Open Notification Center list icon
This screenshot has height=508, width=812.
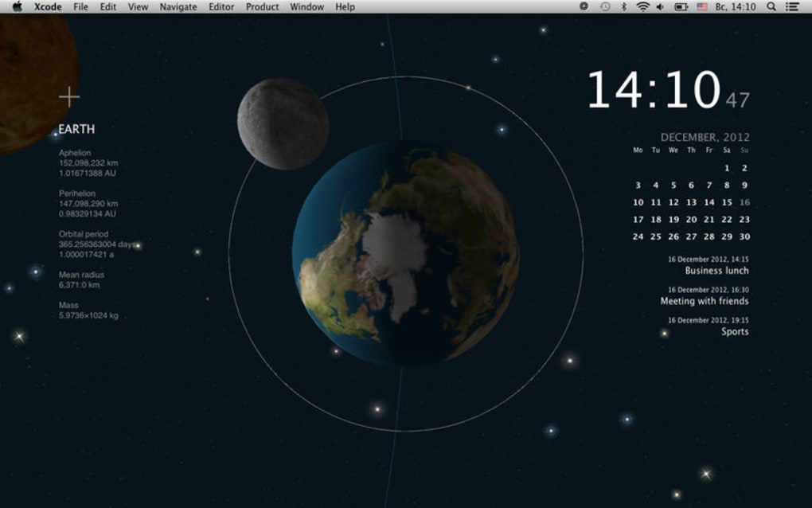point(792,6)
